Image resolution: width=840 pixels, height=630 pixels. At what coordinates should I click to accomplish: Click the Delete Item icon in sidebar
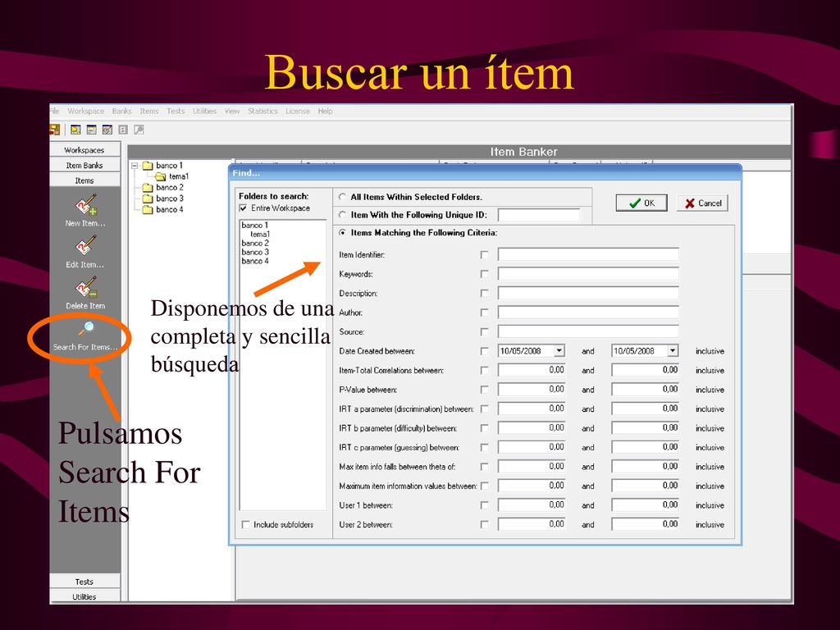click(85, 287)
